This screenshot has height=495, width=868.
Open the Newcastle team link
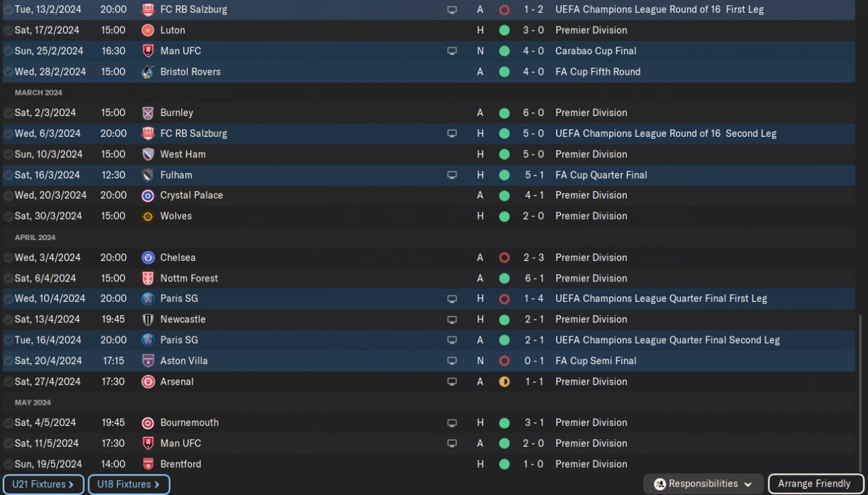(182, 319)
